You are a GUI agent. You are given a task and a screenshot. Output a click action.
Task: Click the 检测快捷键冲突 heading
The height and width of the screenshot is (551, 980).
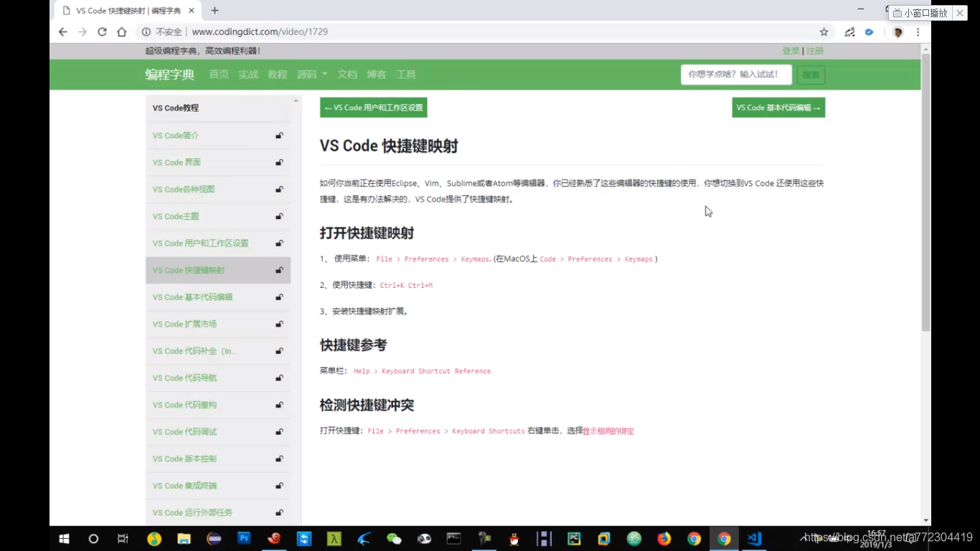click(367, 405)
